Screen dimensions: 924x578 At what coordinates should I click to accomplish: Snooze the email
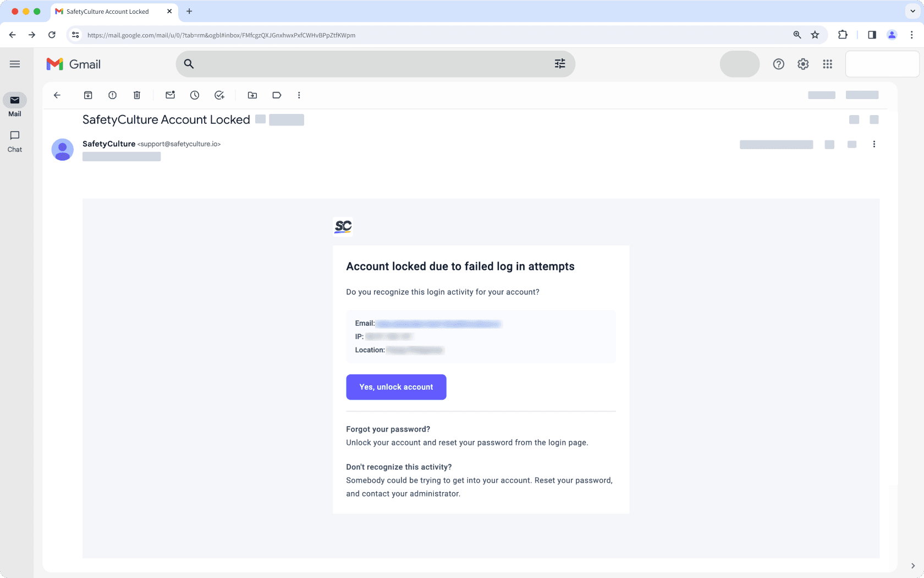click(194, 95)
